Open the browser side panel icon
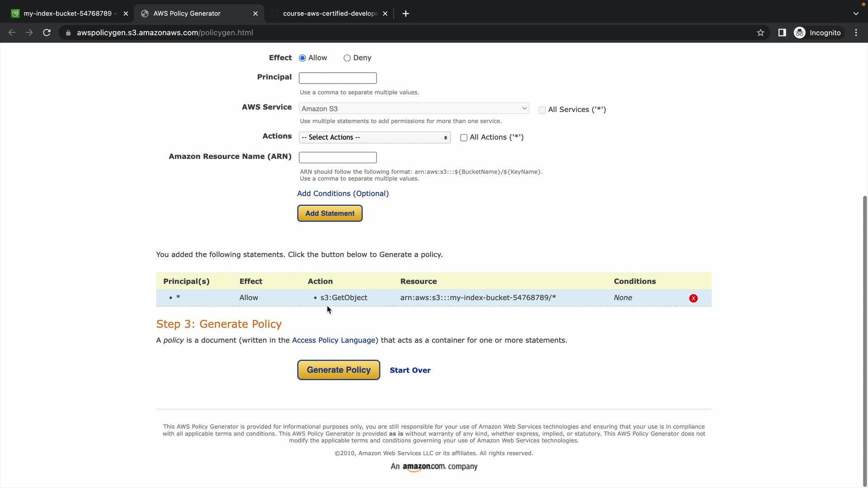 tap(782, 33)
